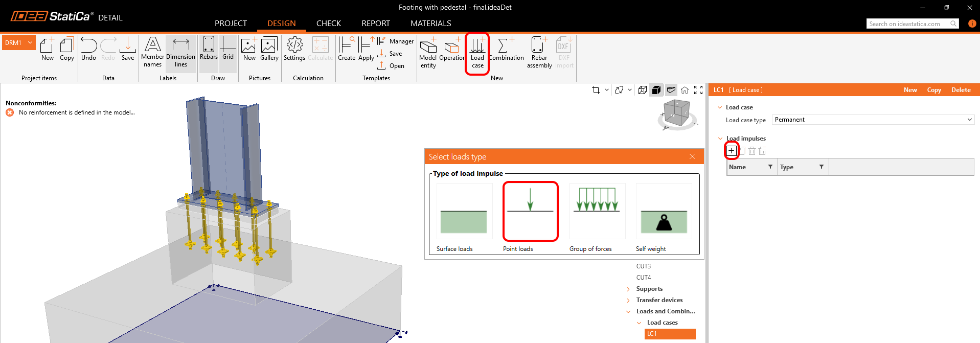Click Copy in the LC1 header
The image size is (980, 343).
(933, 90)
